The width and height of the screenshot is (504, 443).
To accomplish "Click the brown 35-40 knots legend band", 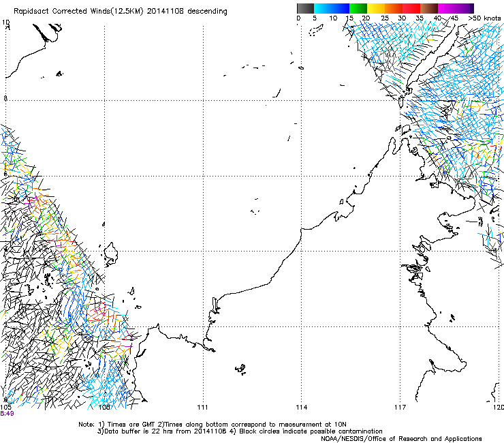I will [429, 8].
